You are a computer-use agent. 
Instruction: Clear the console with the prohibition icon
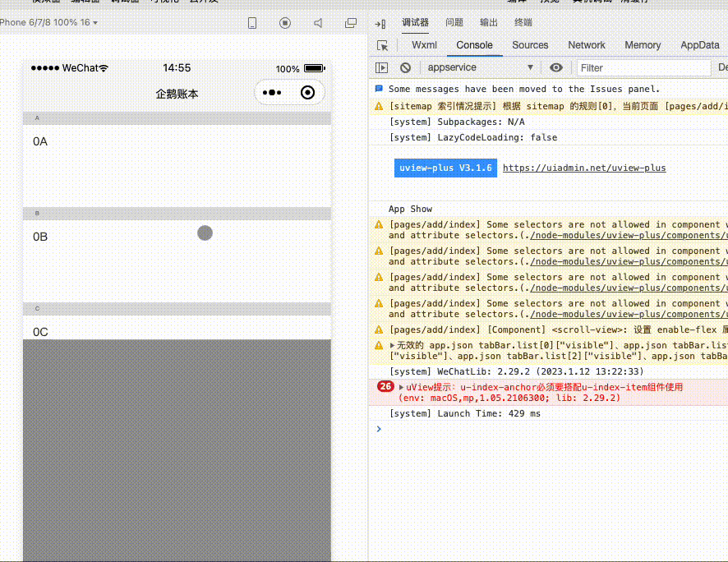[407, 68]
